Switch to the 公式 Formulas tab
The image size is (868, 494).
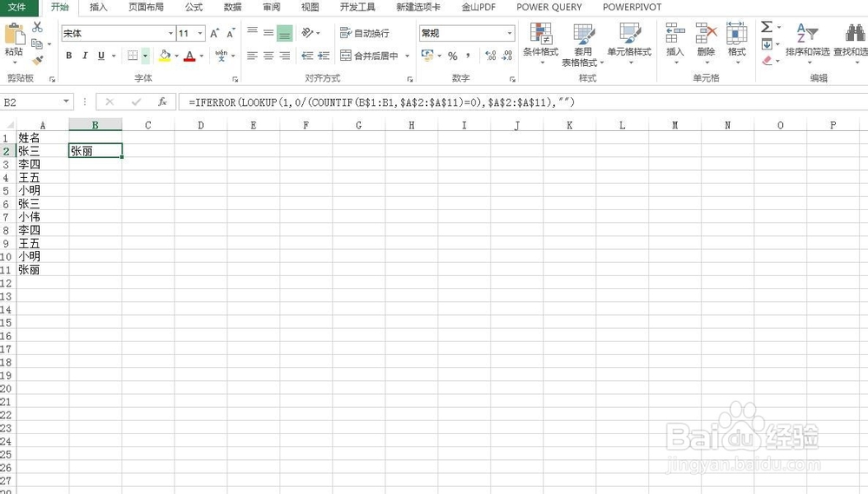(x=194, y=7)
